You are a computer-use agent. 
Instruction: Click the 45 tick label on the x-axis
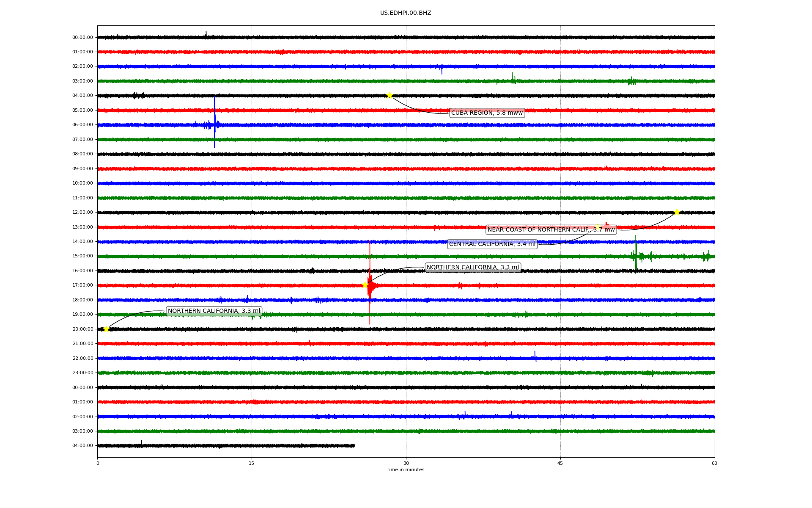560,463
